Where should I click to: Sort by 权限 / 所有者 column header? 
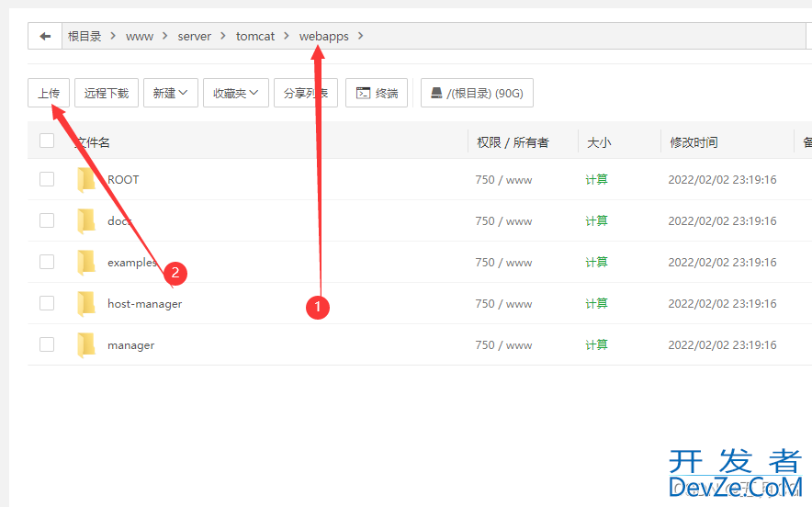click(x=513, y=142)
